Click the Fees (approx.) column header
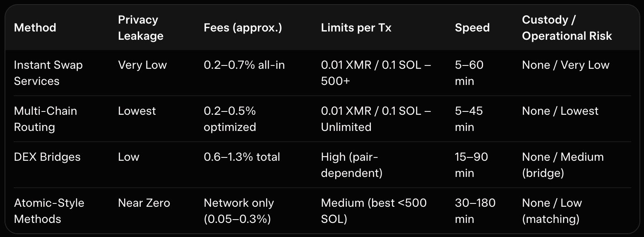This screenshot has height=237, width=644. [x=243, y=28]
